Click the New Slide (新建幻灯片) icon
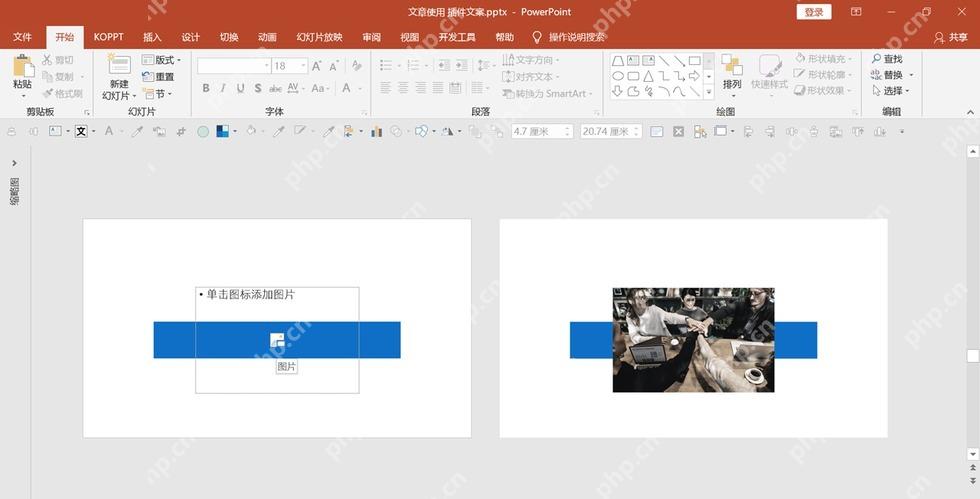 (x=119, y=65)
